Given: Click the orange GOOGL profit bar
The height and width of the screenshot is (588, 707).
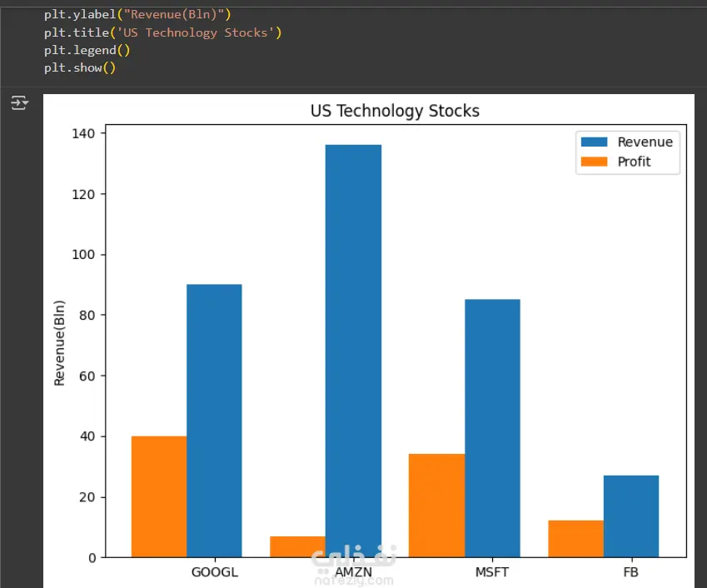Looking at the screenshot, I should pyautogui.click(x=159, y=496).
